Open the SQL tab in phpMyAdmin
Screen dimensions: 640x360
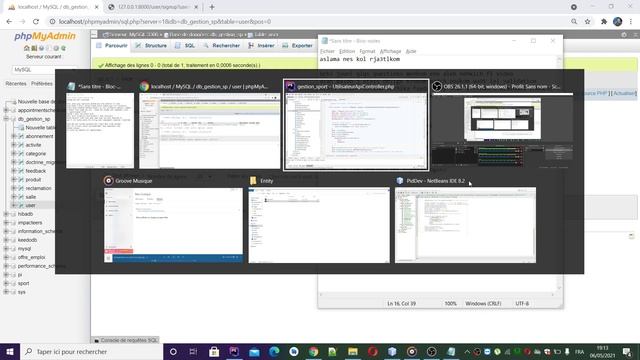[x=185, y=46]
